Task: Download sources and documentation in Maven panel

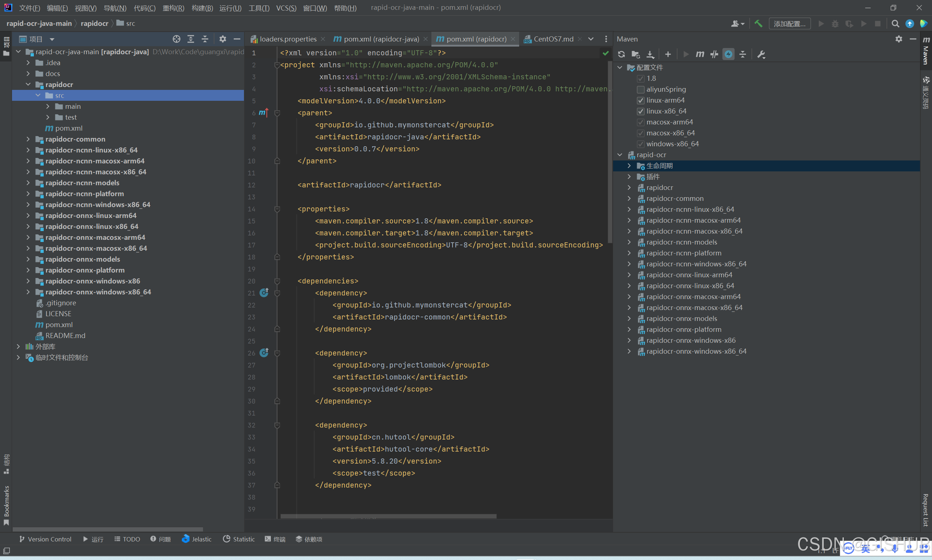Action: [x=650, y=54]
